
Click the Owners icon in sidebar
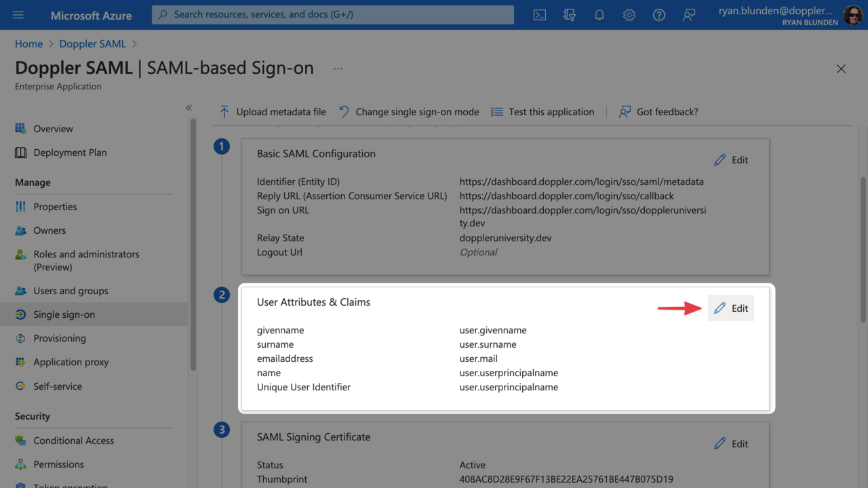point(21,230)
